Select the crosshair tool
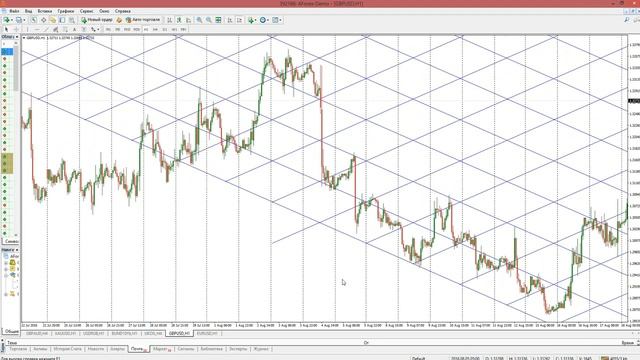Screen dimensions: 640x360 (x=16, y=29)
